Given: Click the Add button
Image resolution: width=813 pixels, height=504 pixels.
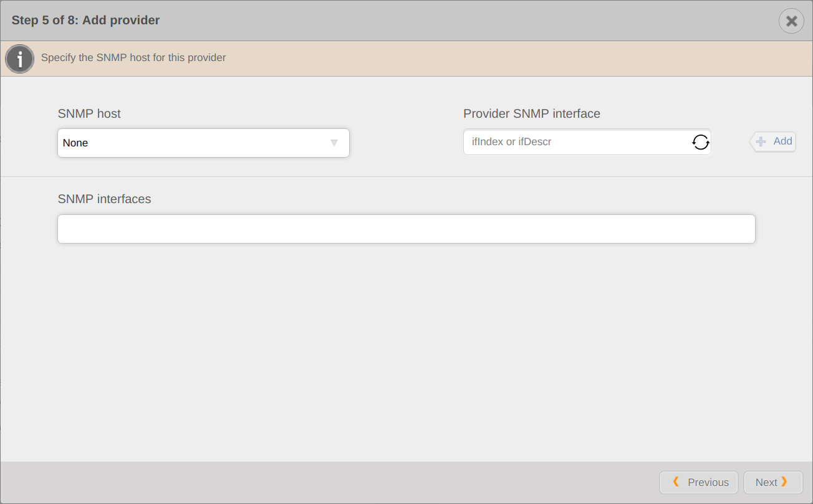Looking at the screenshot, I should click(773, 141).
